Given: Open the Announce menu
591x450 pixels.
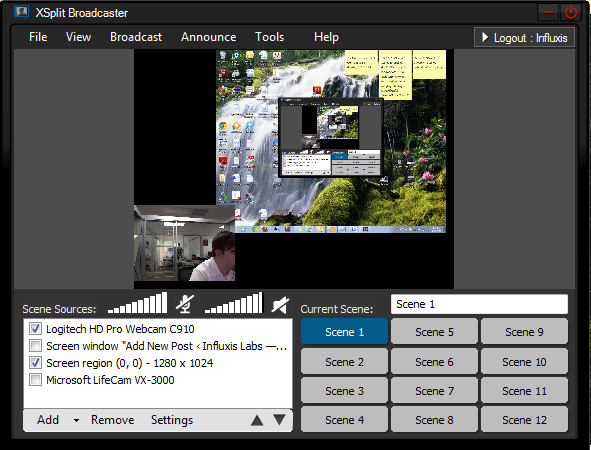Looking at the screenshot, I should coord(208,37).
